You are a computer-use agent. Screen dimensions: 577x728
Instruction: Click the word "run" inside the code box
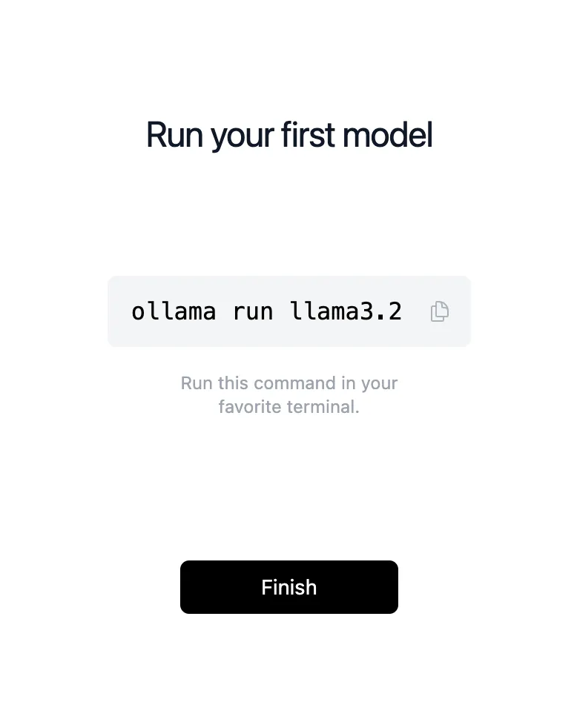click(253, 311)
